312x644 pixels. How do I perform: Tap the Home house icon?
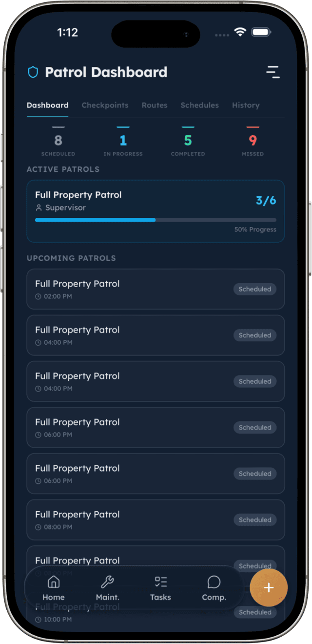[x=53, y=582]
